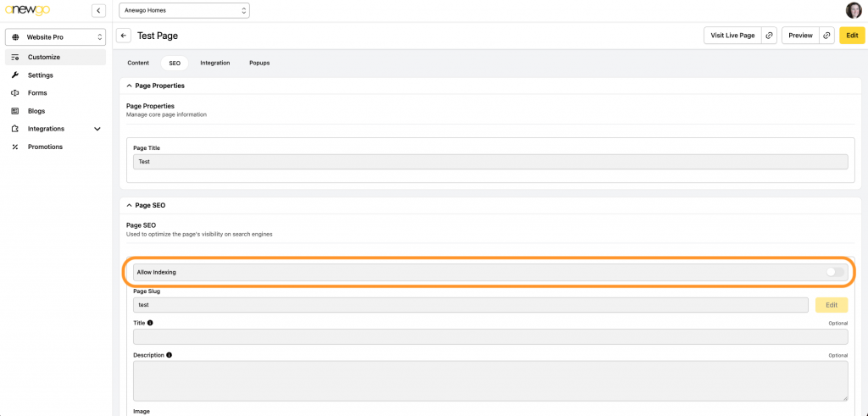Click the info icon next to Description
Image resolution: width=868 pixels, height=416 pixels.
click(x=170, y=355)
